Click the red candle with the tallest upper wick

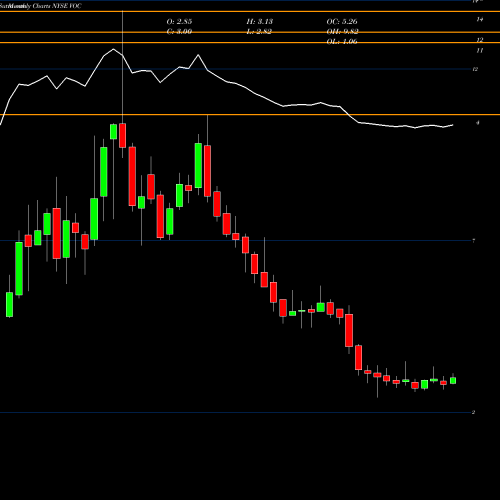(x=122, y=135)
